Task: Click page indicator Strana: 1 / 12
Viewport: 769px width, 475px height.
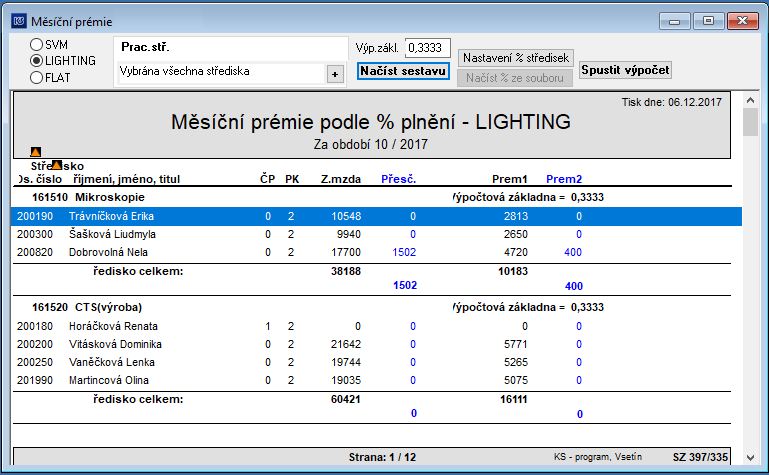Action: (383, 457)
